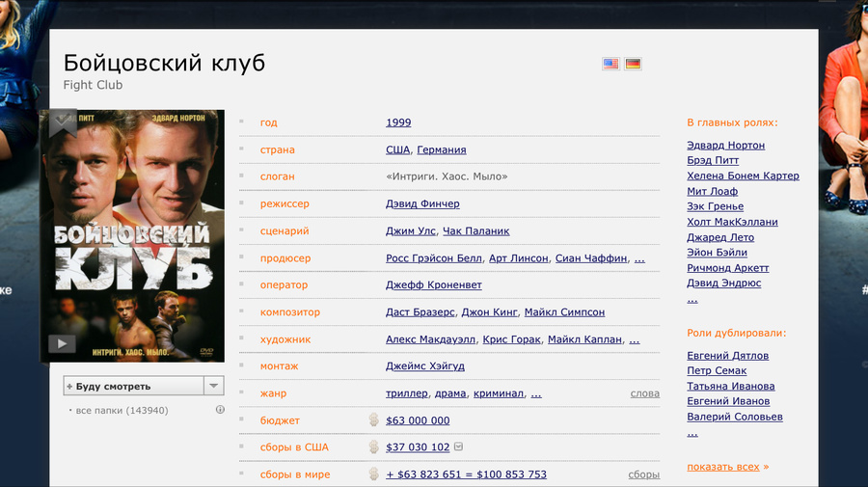Open the Fight Club poster image
868x487 pixels.
click(132, 235)
